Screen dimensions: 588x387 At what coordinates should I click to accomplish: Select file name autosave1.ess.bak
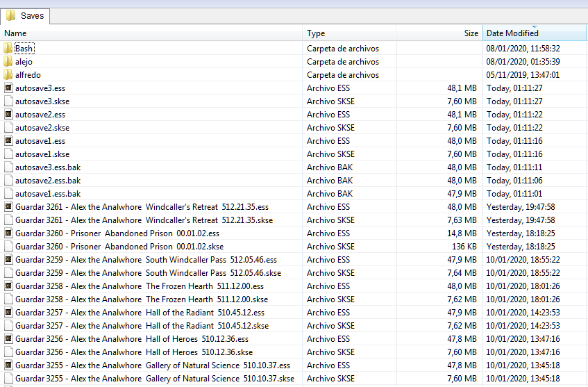click(x=48, y=194)
